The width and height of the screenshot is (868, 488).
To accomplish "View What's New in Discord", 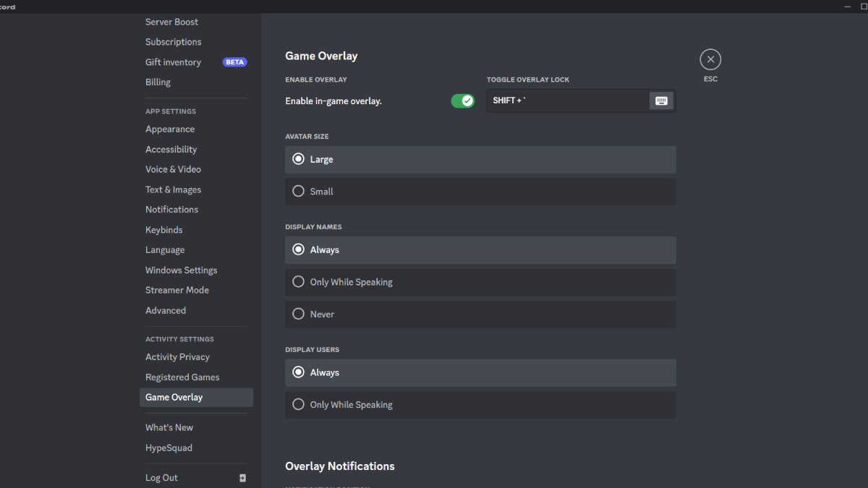I will tap(169, 427).
